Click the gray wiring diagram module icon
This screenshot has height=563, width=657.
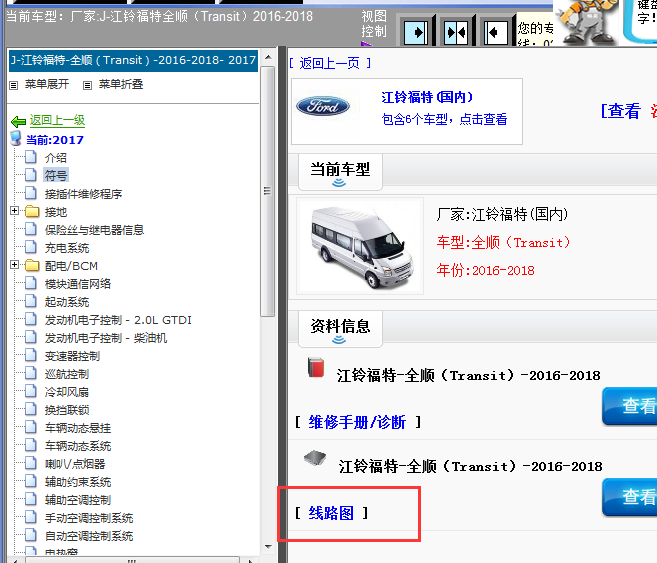pos(315,458)
